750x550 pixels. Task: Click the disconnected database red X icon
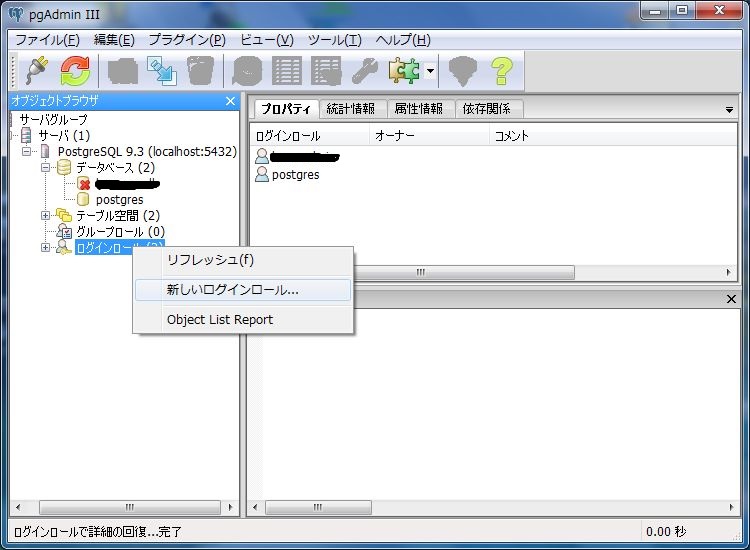click(x=83, y=183)
